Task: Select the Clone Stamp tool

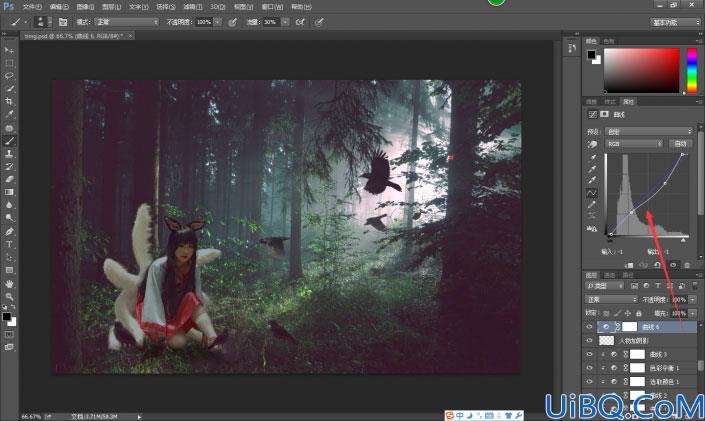Action: [x=9, y=153]
